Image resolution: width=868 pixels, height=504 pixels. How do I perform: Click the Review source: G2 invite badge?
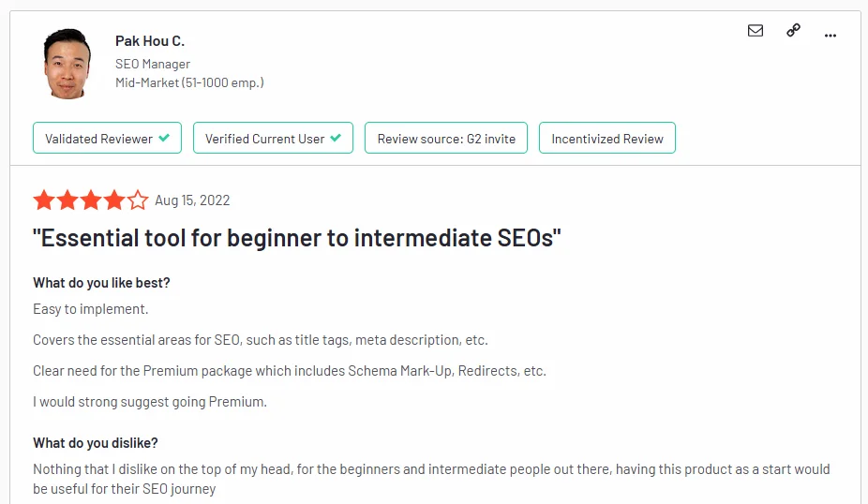(x=446, y=139)
